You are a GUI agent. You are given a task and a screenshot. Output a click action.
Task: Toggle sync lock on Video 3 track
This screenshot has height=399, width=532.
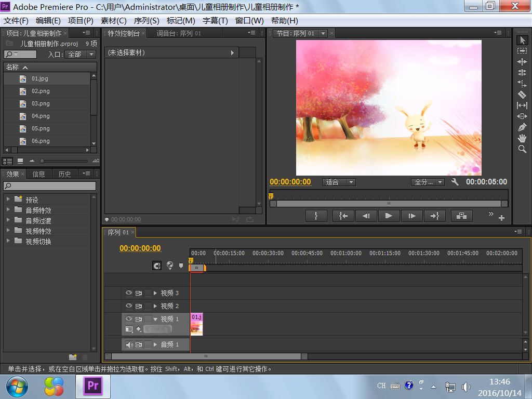[139, 293]
